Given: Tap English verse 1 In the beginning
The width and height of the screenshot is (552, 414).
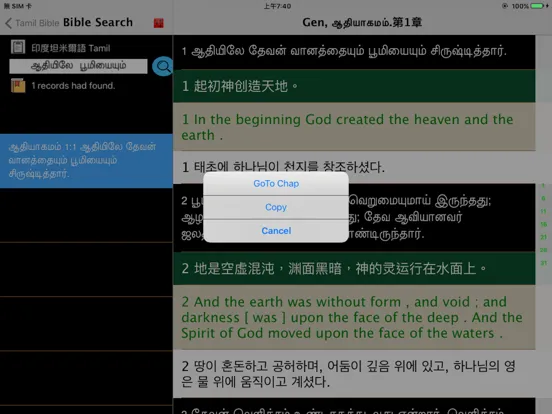Looking at the screenshot, I should (x=354, y=127).
